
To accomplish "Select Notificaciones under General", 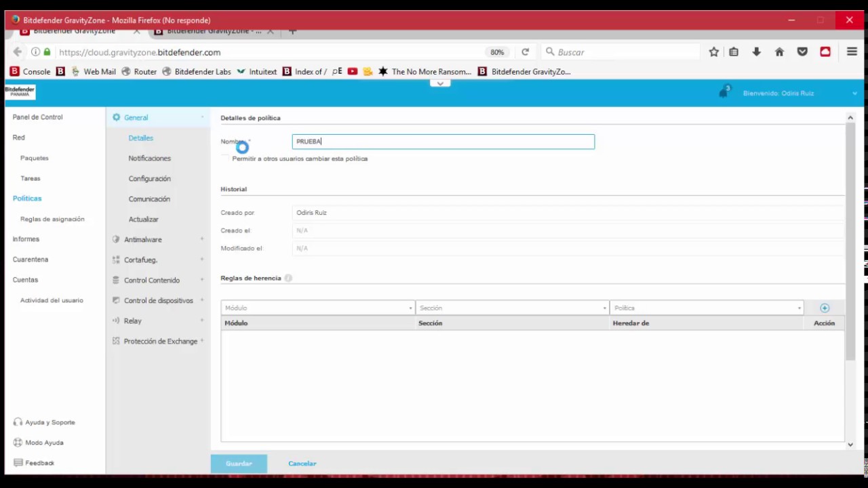I will point(149,158).
